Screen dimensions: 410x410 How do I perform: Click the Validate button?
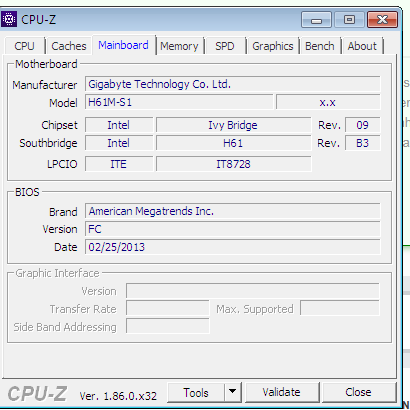point(282,393)
